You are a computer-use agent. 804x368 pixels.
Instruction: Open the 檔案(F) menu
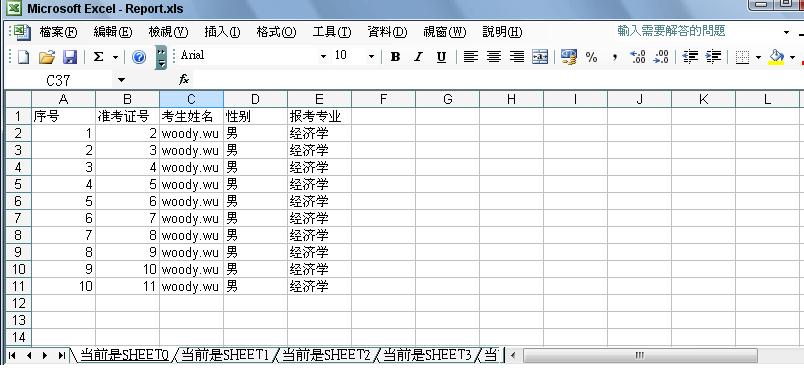(58, 32)
